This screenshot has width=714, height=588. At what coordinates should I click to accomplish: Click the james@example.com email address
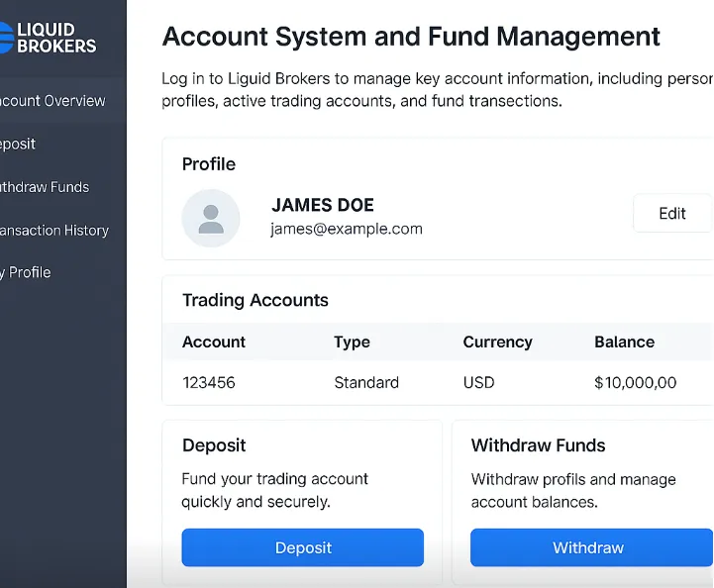click(x=347, y=229)
